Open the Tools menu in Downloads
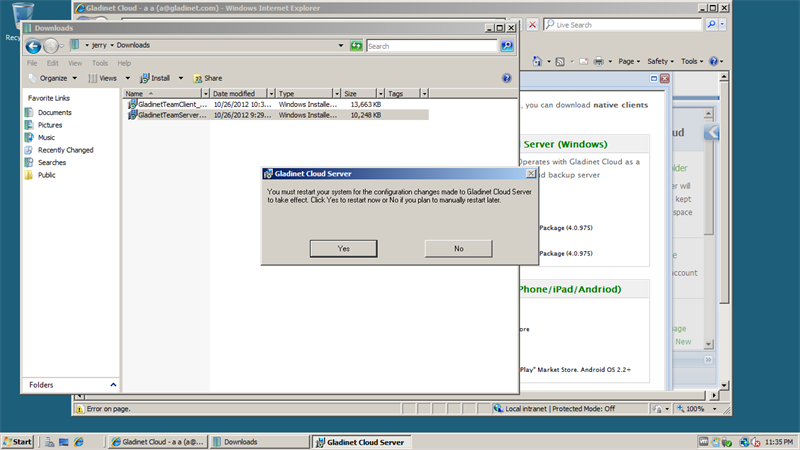 point(99,63)
